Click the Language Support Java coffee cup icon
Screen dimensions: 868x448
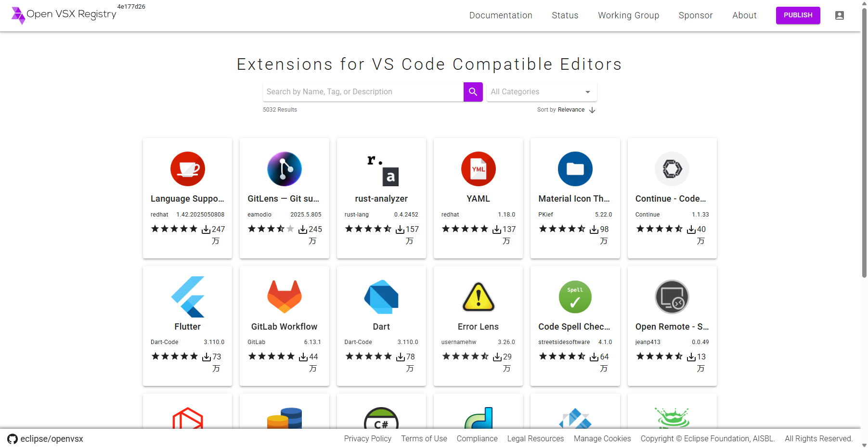[188, 169]
